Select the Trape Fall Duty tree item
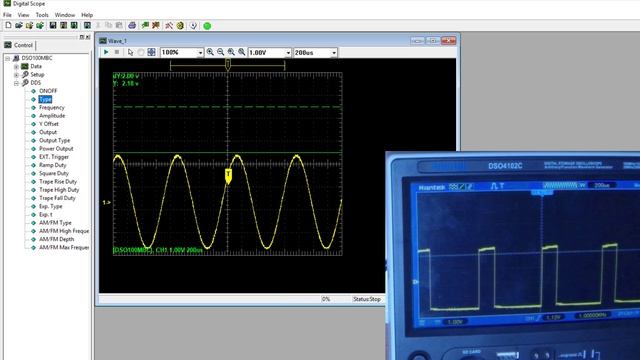640x360 pixels. click(x=57, y=198)
